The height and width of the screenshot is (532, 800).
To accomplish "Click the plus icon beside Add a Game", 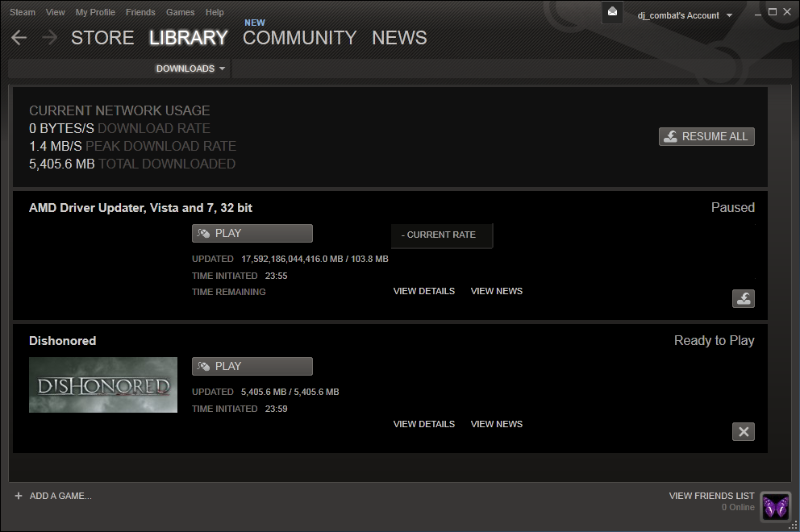I will coord(19,496).
